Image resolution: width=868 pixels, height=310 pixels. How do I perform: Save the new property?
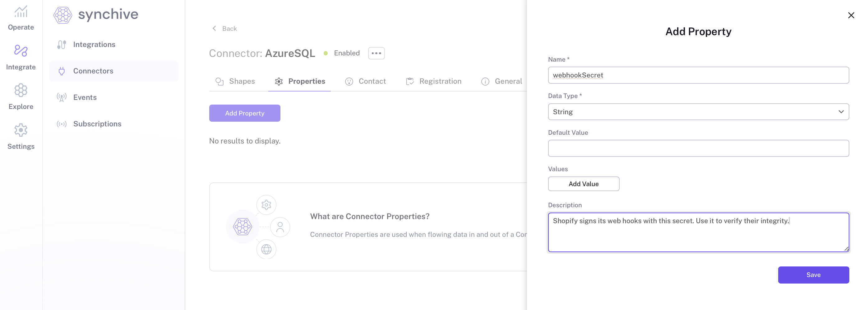813,275
